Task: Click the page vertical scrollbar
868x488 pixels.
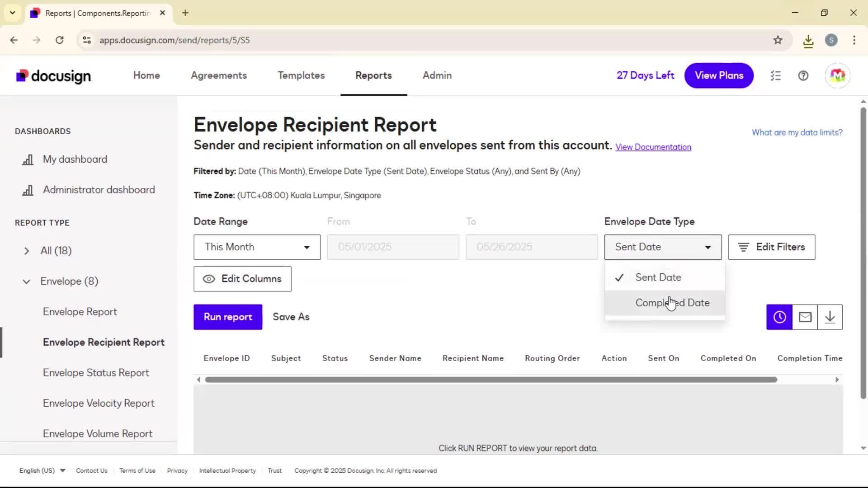Action: coord(863,253)
